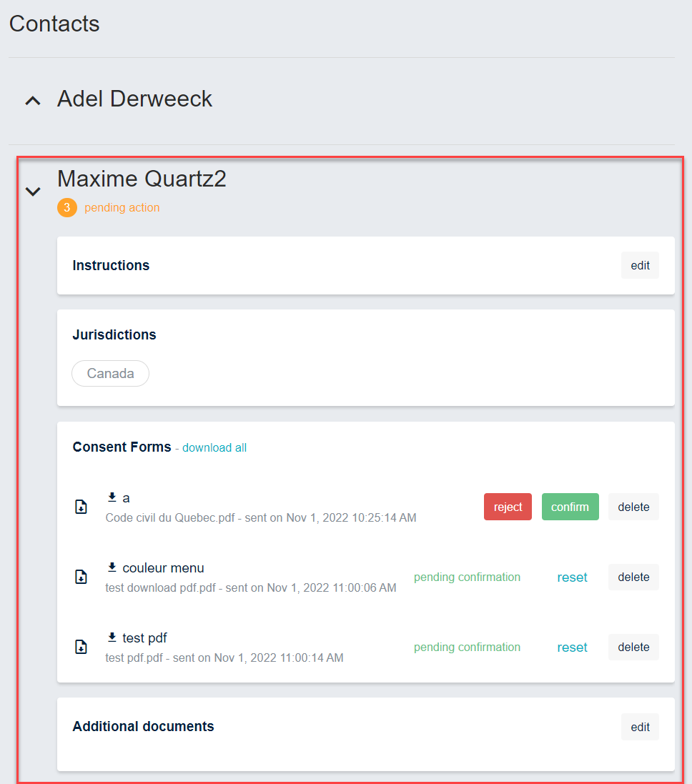This screenshot has height=784, width=692.
Task: Collapse the Adel Derweeck contact section
Action: click(33, 101)
